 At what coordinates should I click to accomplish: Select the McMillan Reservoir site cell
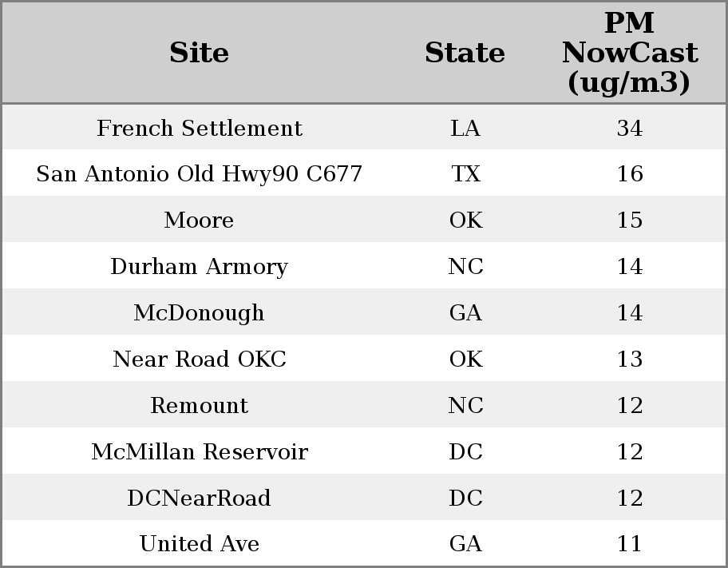(199, 452)
